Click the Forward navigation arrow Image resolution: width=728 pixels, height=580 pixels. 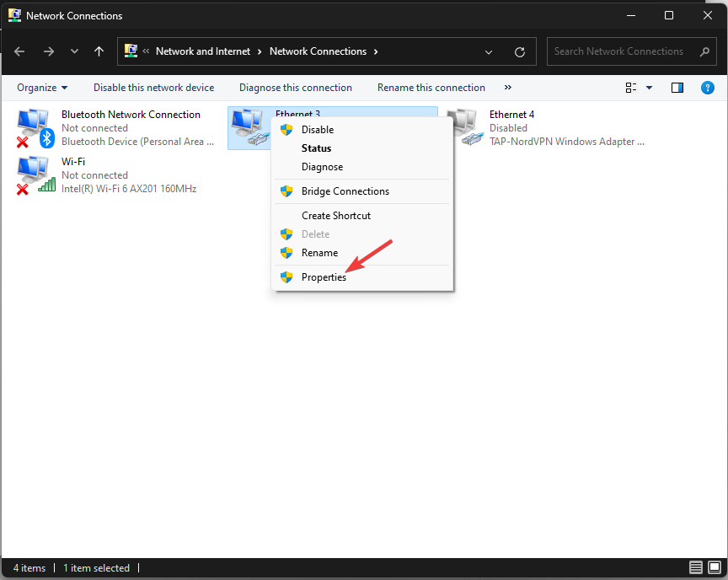(x=48, y=51)
